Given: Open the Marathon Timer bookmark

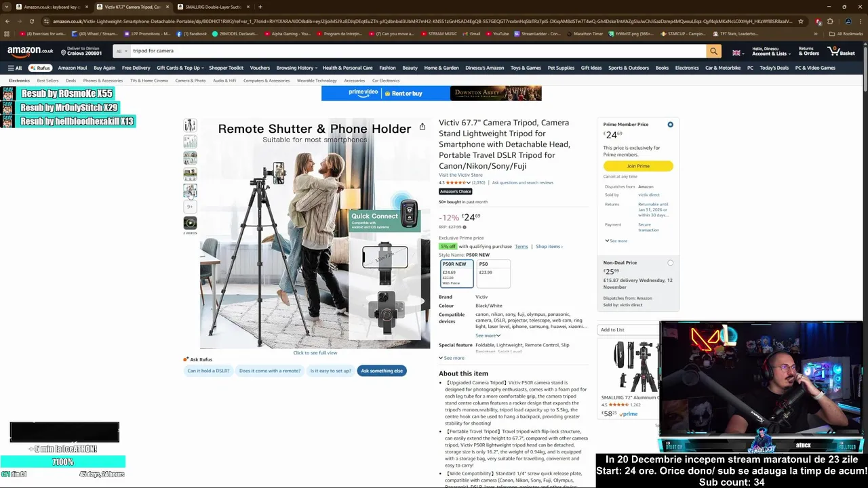Looking at the screenshot, I should 585,33.
